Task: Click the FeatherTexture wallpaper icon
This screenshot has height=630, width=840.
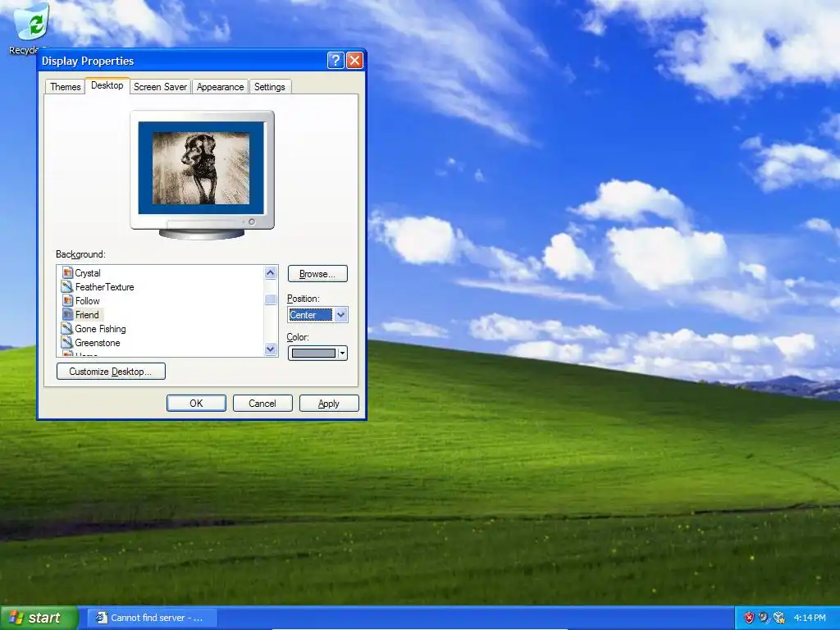Action: tap(67, 286)
